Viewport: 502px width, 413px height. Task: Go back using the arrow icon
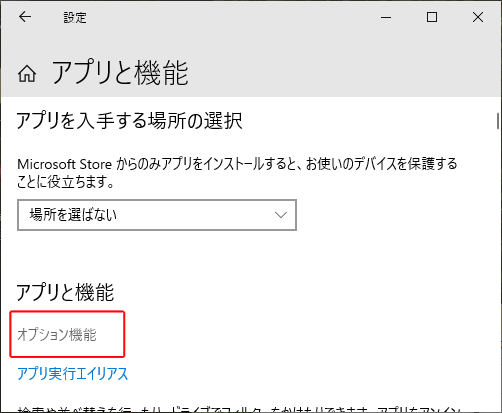(x=25, y=17)
